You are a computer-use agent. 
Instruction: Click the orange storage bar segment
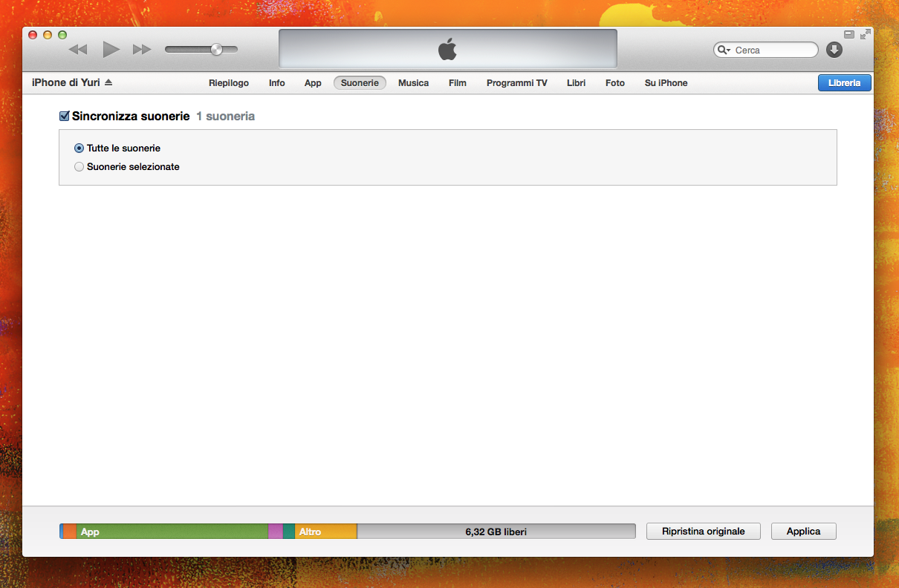point(70,532)
